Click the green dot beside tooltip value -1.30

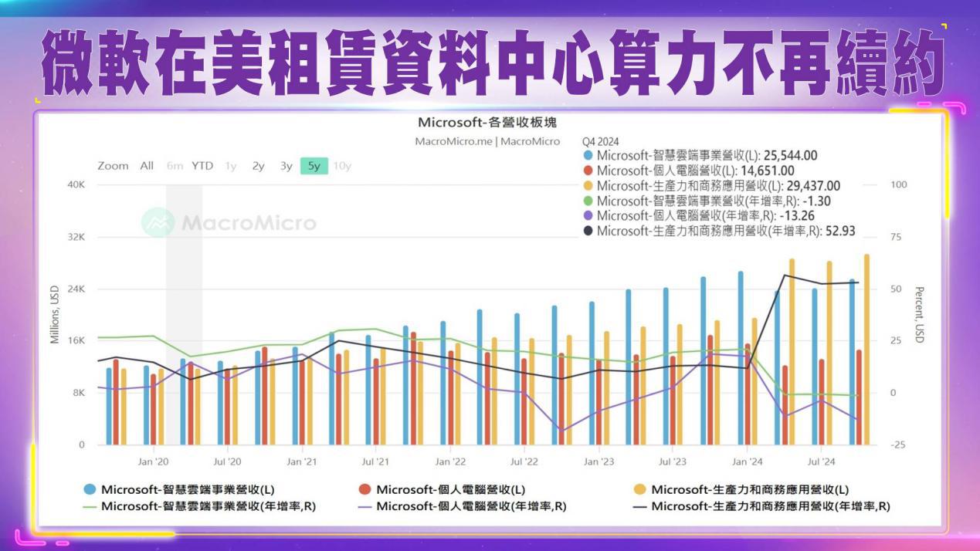coord(588,201)
